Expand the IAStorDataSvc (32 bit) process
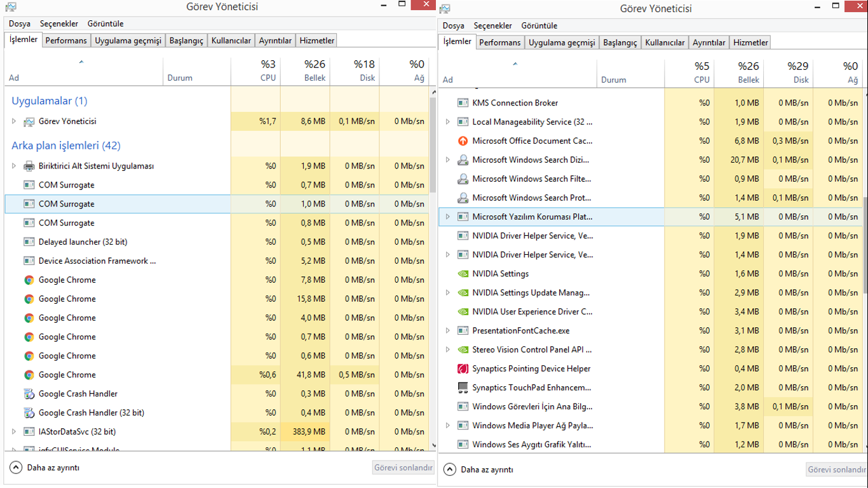Viewport: 868px width, 488px height. click(14, 432)
